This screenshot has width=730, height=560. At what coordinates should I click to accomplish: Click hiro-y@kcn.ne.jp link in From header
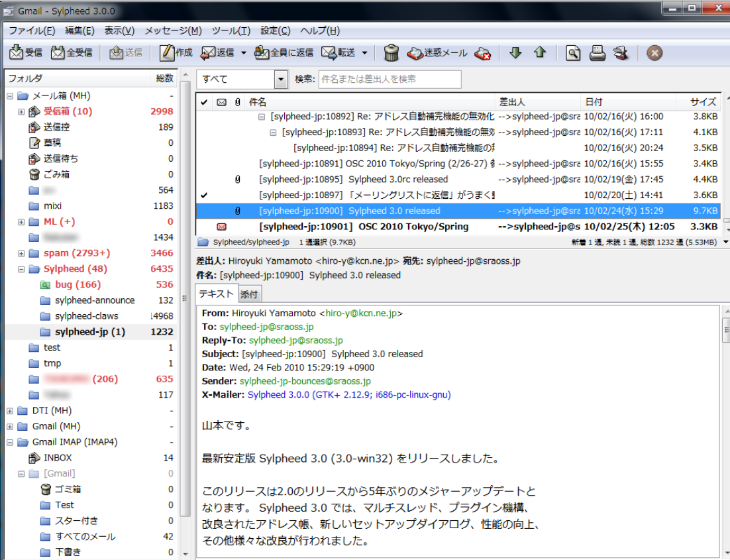(361, 313)
